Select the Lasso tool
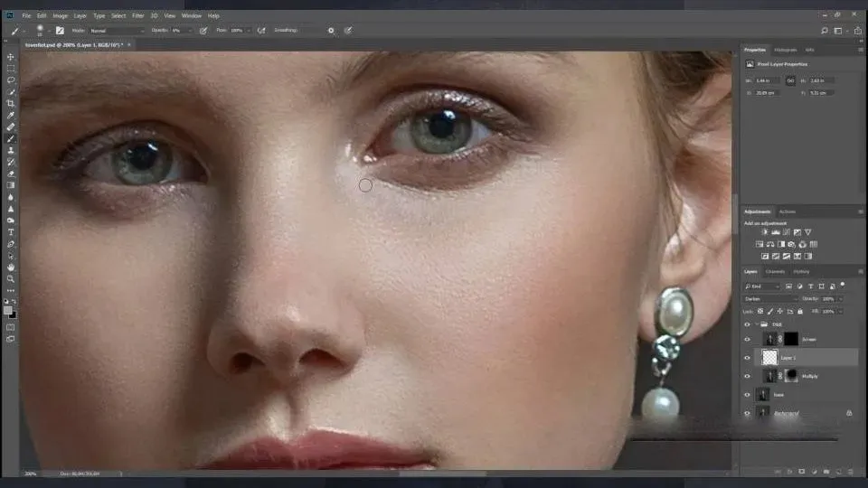Image resolution: width=868 pixels, height=488 pixels. tap(11, 80)
